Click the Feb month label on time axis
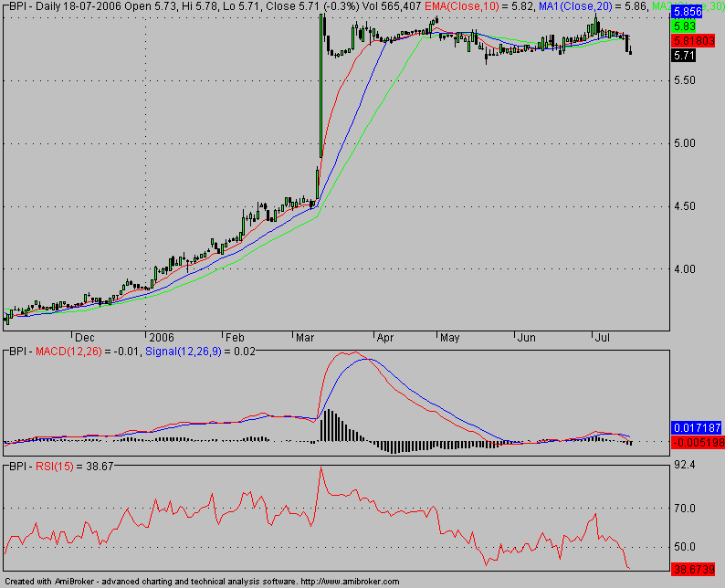The width and height of the screenshot is (725, 588). coord(235,338)
